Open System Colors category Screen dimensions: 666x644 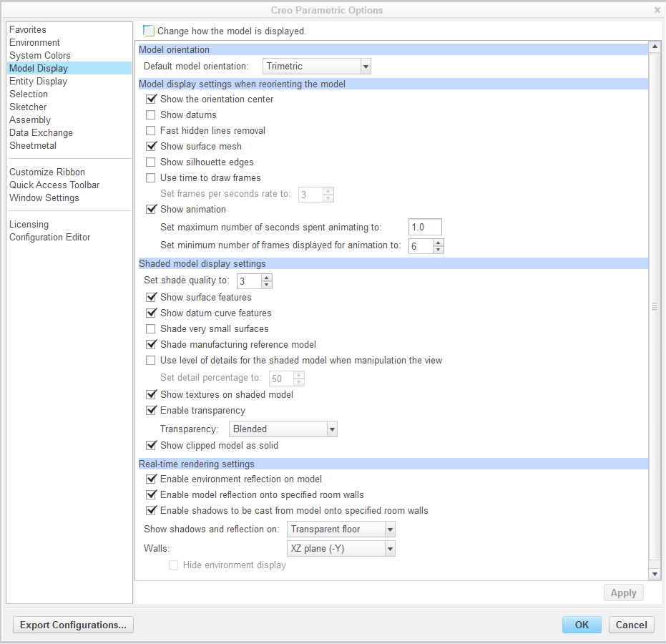point(40,55)
